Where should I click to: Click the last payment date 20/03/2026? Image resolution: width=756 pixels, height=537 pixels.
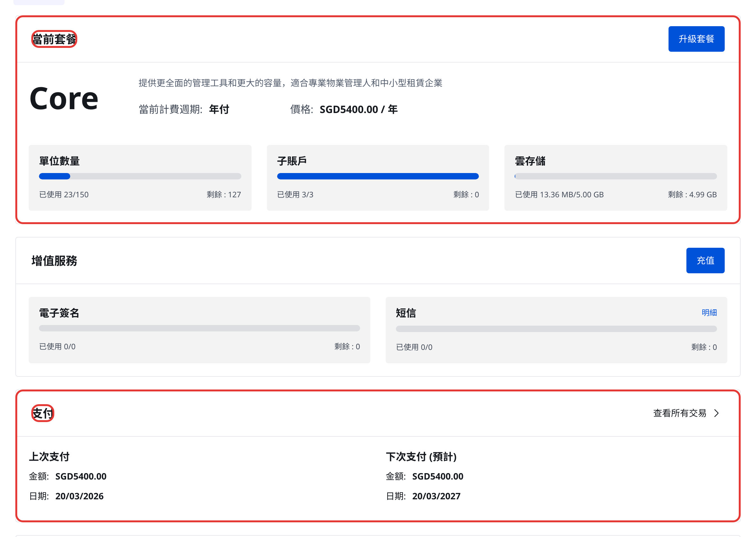click(x=79, y=496)
